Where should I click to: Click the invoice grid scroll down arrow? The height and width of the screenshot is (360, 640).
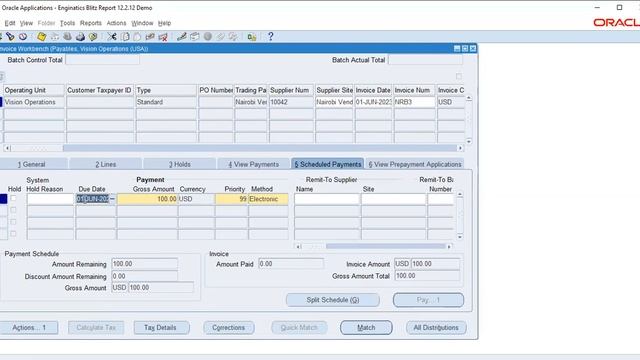469,142
